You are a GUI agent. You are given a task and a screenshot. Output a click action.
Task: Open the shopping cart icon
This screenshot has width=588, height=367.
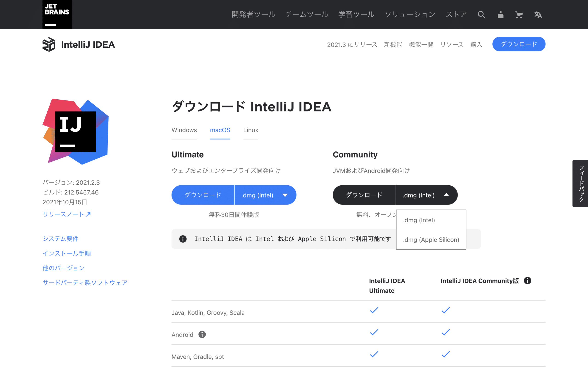click(519, 15)
